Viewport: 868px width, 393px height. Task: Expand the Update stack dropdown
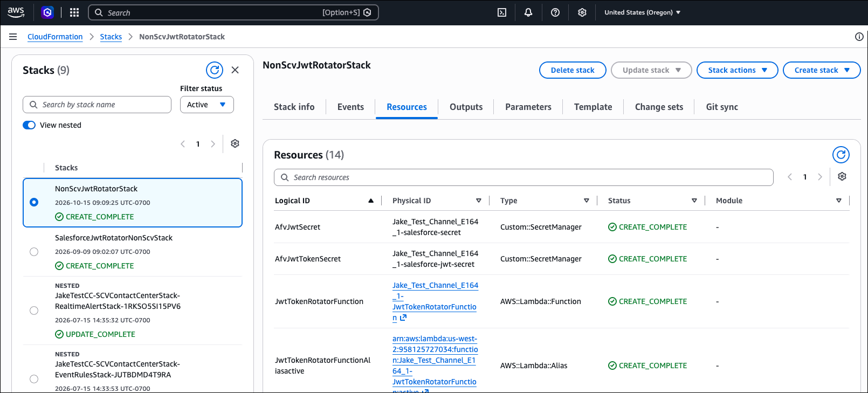(x=651, y=70)
